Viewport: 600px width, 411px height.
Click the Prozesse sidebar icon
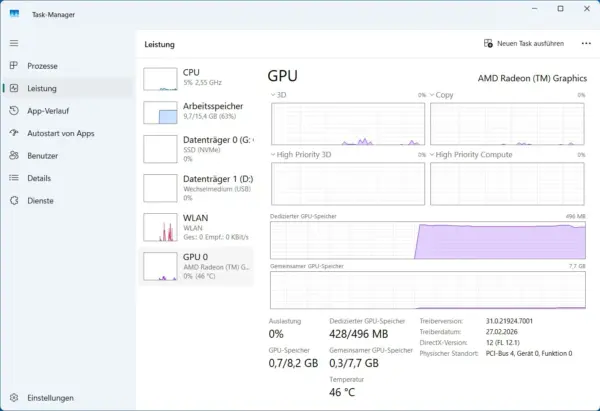pos(14,65)
